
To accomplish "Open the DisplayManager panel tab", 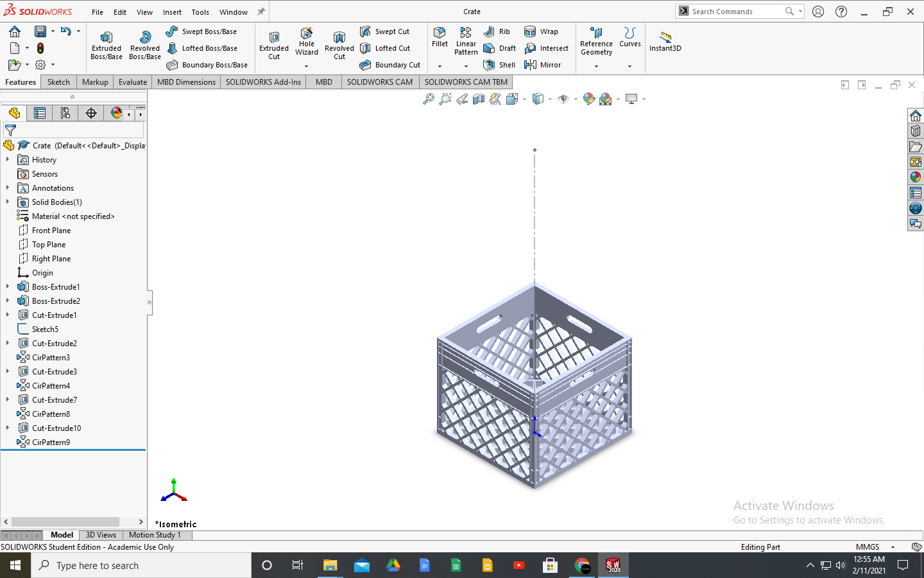I will (116, 113).
